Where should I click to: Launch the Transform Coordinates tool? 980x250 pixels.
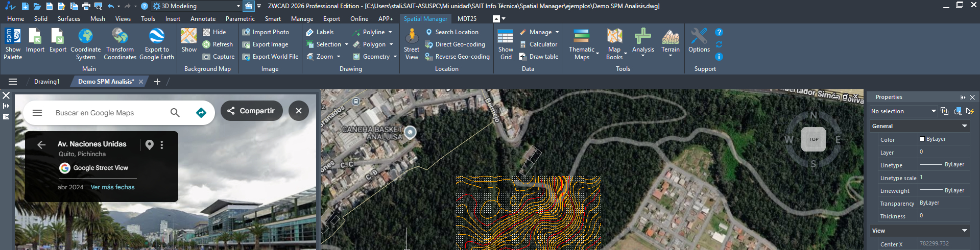[120, 44]
